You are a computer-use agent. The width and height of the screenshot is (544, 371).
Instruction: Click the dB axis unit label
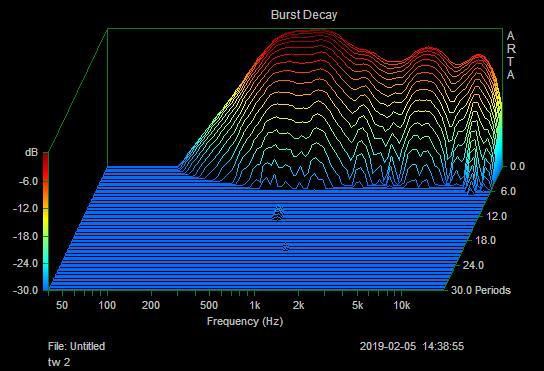pyautogui.click(x=31, y=152)
